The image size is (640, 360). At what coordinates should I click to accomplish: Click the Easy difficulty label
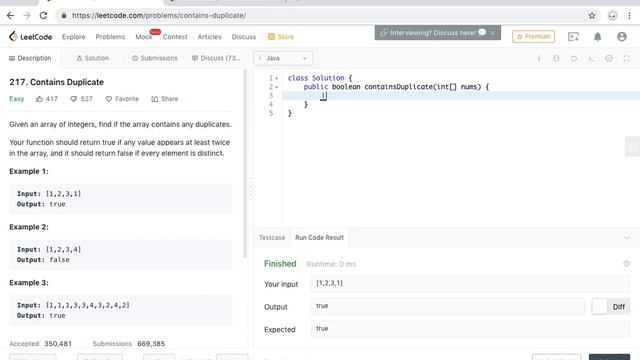(17, 99)
